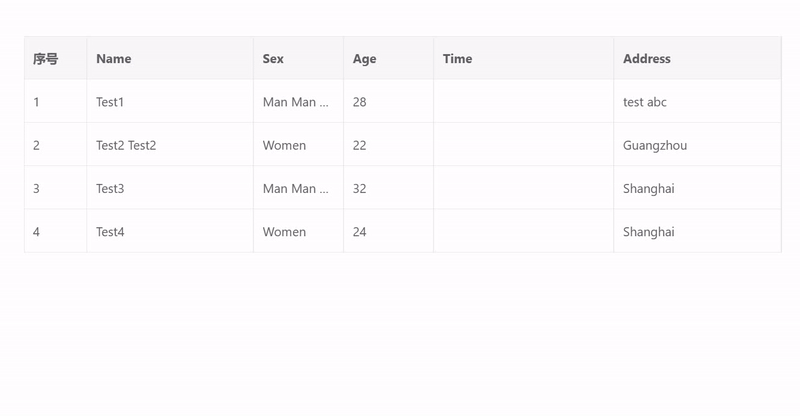Viewport: 800px width, 416px height.
Task: Click the Time column header
Action: pyautogui.click(x=457, y=59)
